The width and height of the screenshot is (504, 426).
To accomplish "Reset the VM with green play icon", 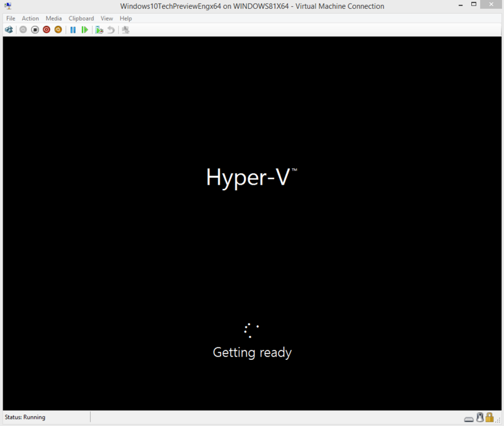I will point(84,30).
